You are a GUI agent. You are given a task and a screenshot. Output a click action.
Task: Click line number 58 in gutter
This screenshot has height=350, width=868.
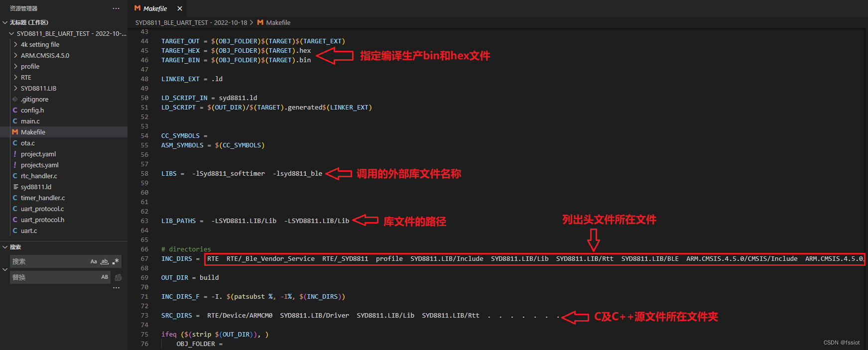click(144, 173)
